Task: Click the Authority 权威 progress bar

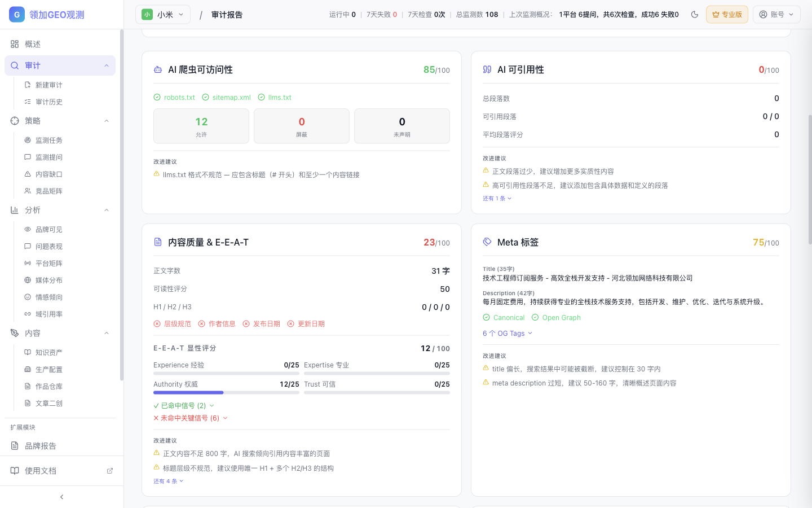Action: coord(226,392)
